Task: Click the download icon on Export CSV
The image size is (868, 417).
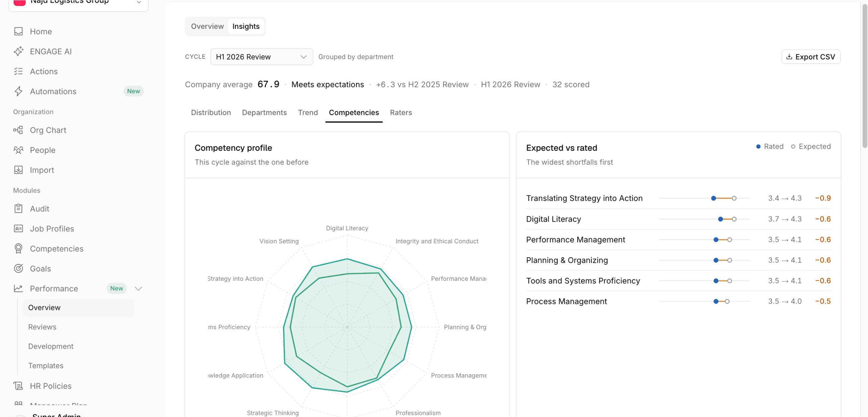Action: 789,57
